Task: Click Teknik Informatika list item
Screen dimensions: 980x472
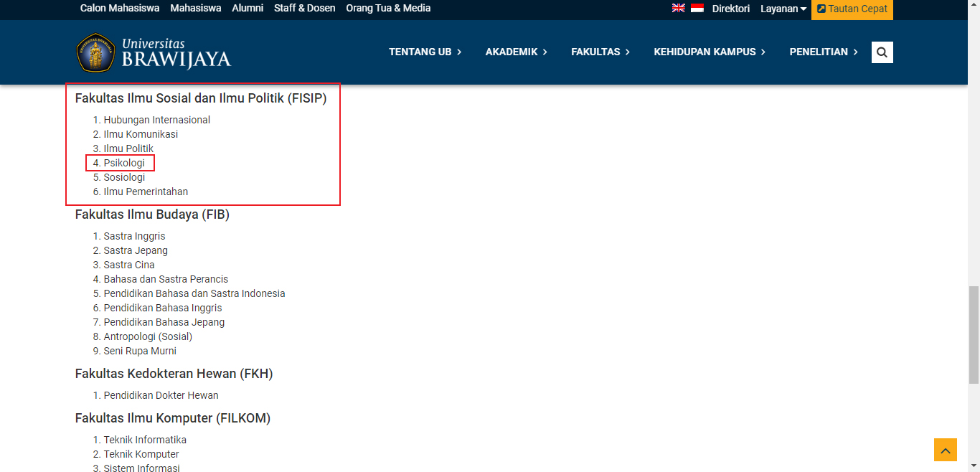Action: [x=145, y=440]
